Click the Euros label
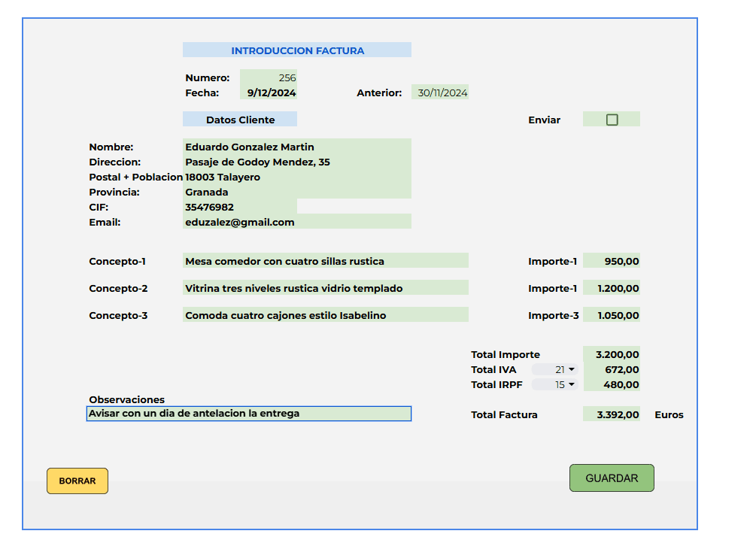This screenshot has height=546, width=756. coord(669,414)
